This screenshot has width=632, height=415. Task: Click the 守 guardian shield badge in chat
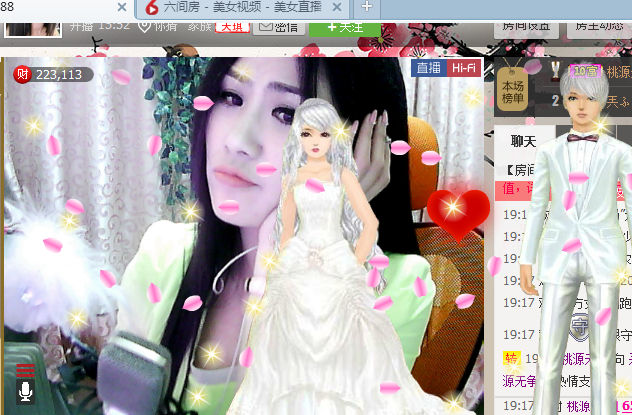(x=580, y=327)
